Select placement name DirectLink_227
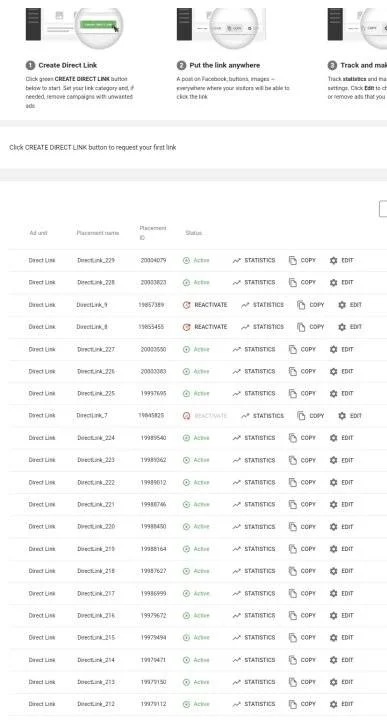387x720 pixels. pos(96,349)
